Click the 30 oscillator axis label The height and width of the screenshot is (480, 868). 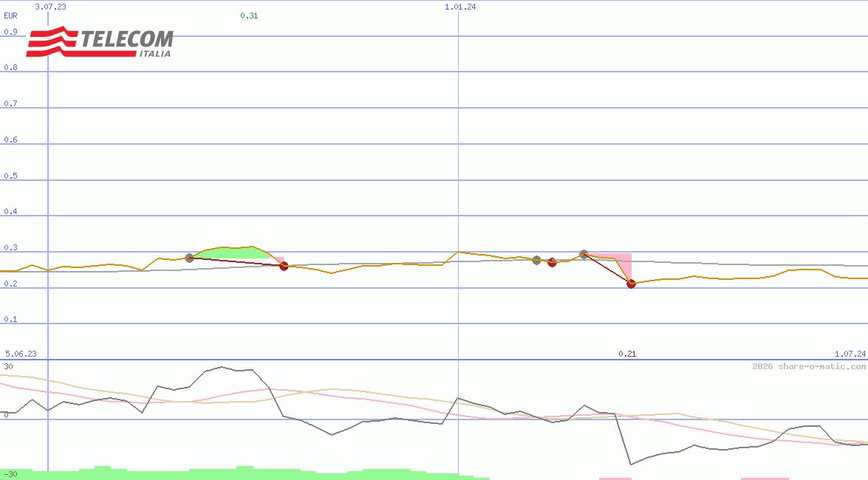(8, 366)
